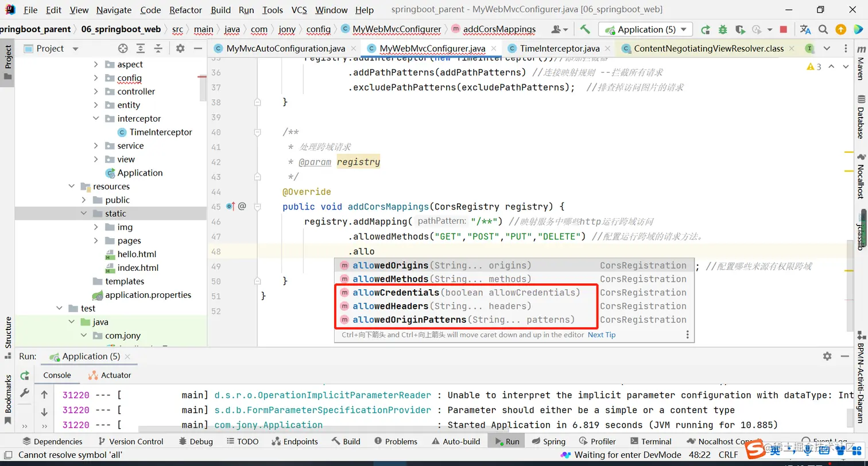This screenshot has width=868, height=466.
Task: Fold the Javadoc comment at line 40
Action: [x=258, y=132]
